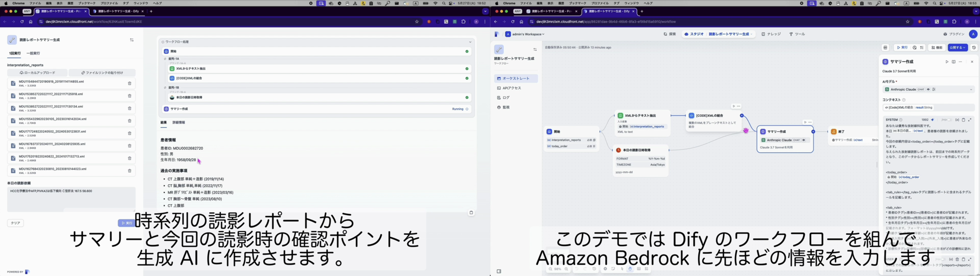The image size is (980, 276).
Task: Run workflow with 実行 in Dify toolbar
Action: pos(902,48)
